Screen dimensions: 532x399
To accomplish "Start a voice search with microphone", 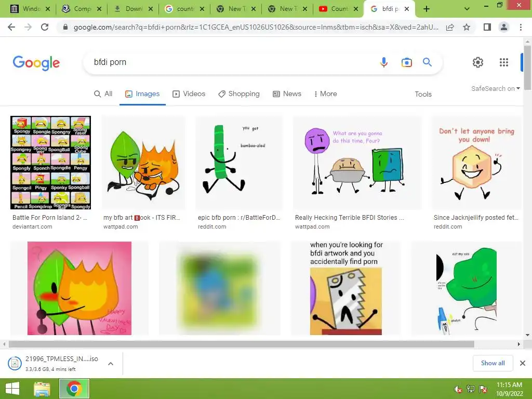I will (x=384, y=62).
